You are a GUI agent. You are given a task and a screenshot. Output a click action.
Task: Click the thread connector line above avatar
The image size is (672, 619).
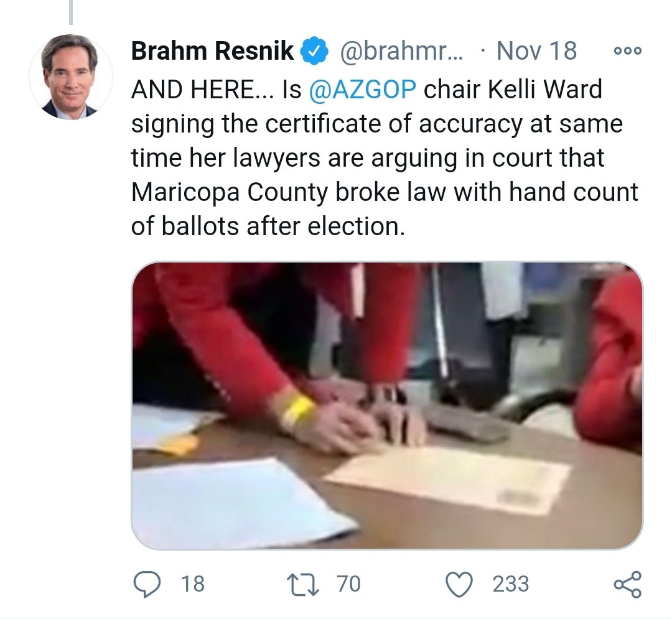click(71, 12)
